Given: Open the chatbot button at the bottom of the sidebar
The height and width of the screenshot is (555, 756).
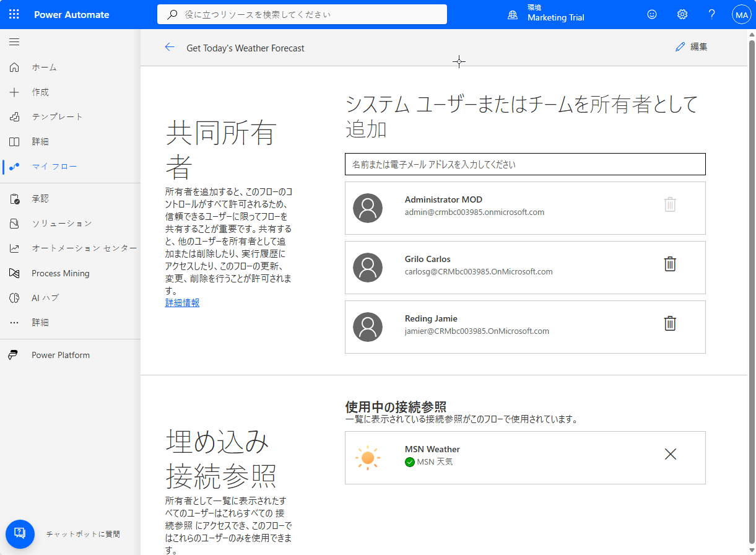Looking at the screenshot, I should coord(20,534).
